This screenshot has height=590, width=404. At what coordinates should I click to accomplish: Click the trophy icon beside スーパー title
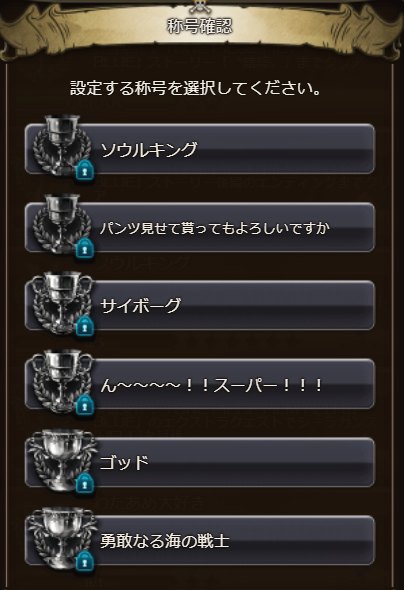pos(62,381)
